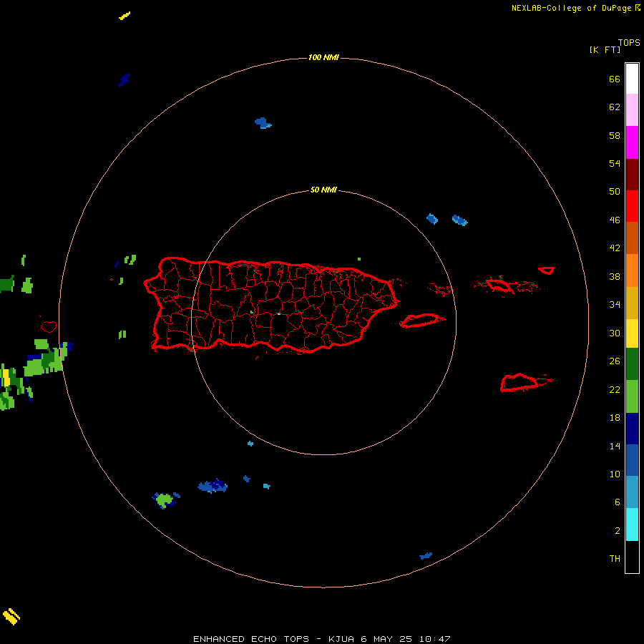Click the light blue 10 kft swatch
The image size is (644, 644).
(632, 492)
